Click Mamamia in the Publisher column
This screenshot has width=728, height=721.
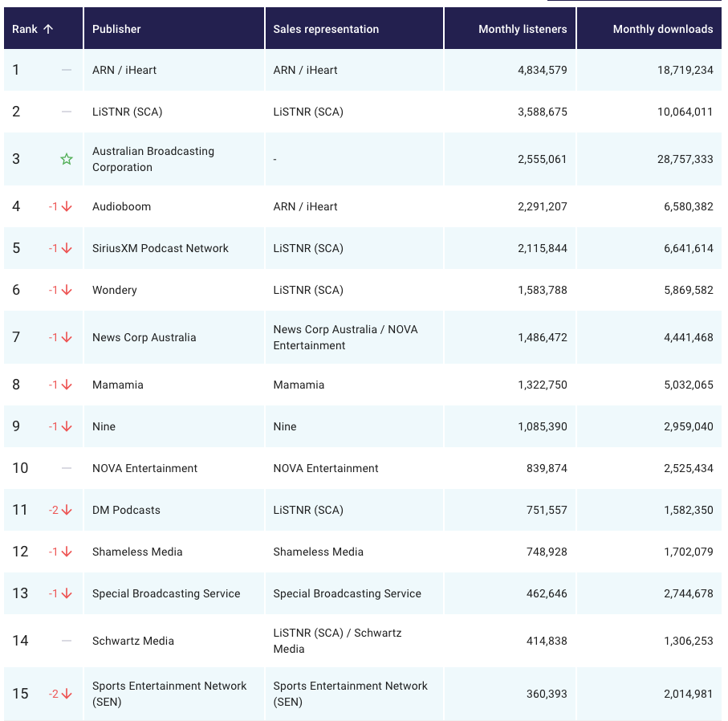118,385
